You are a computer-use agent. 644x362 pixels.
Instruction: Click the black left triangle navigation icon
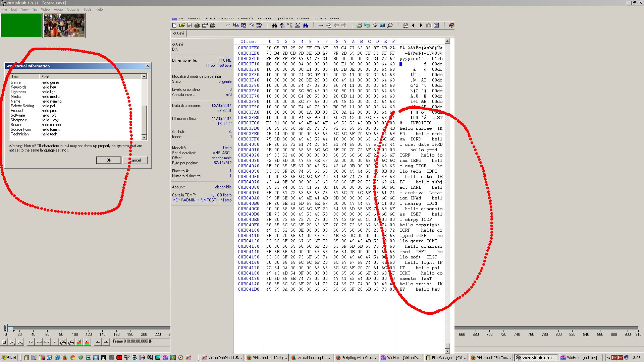[413, 25]
